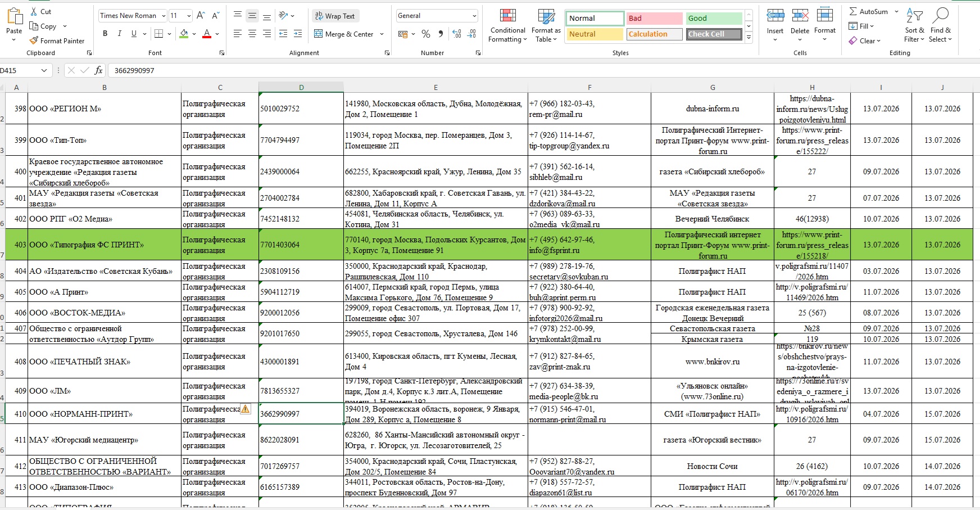Click the AutoSum sigma icon
The height and width of the screenshot is (510, 980).
click(853, 11)
